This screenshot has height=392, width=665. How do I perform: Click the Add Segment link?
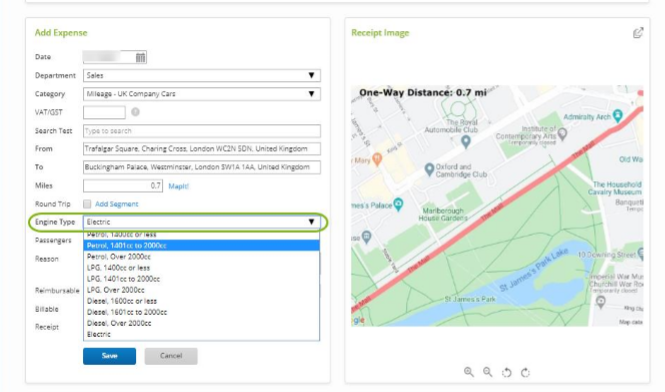pyautogui.click(x=117, y=204)
